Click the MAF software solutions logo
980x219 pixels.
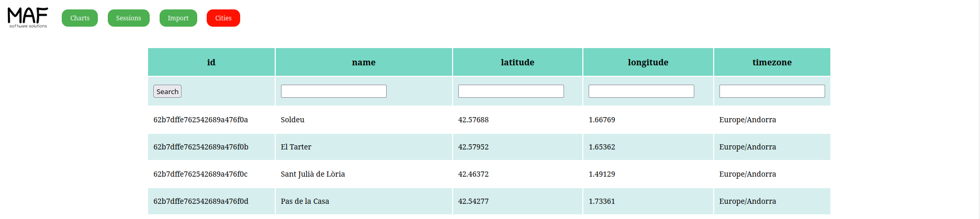click(28, 18)
